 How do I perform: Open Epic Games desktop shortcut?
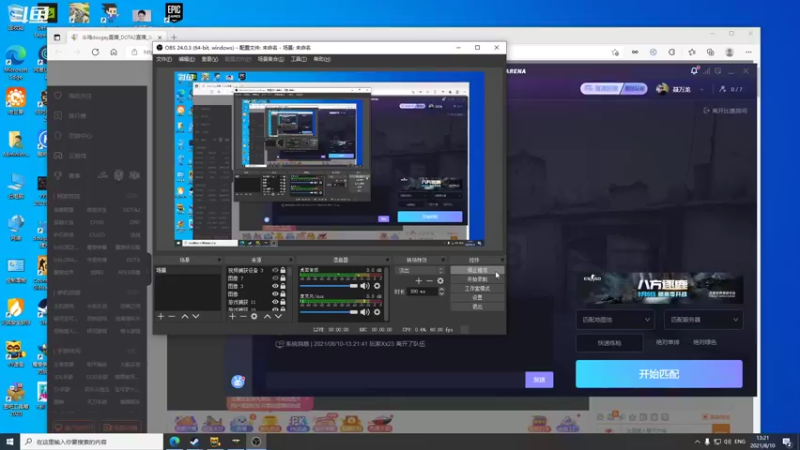click(x=174, y=13)
